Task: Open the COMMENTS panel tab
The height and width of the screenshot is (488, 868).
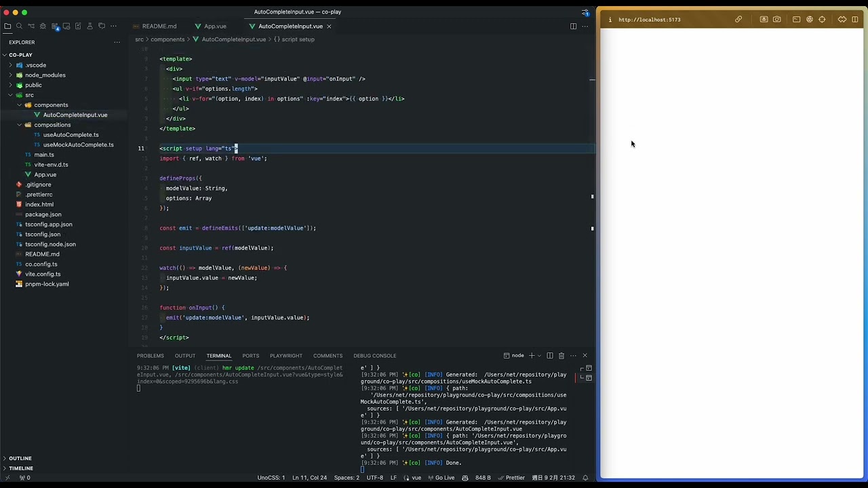Action: click(x=328, y=356)
